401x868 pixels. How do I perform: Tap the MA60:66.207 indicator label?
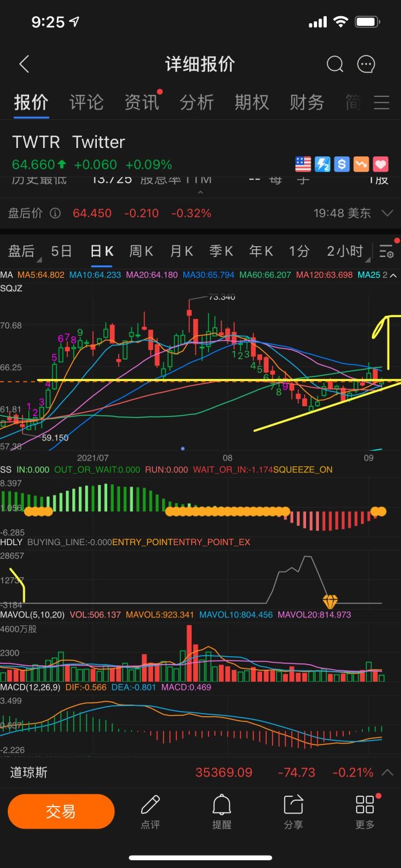pyautogui.click(x=265, y=275)
